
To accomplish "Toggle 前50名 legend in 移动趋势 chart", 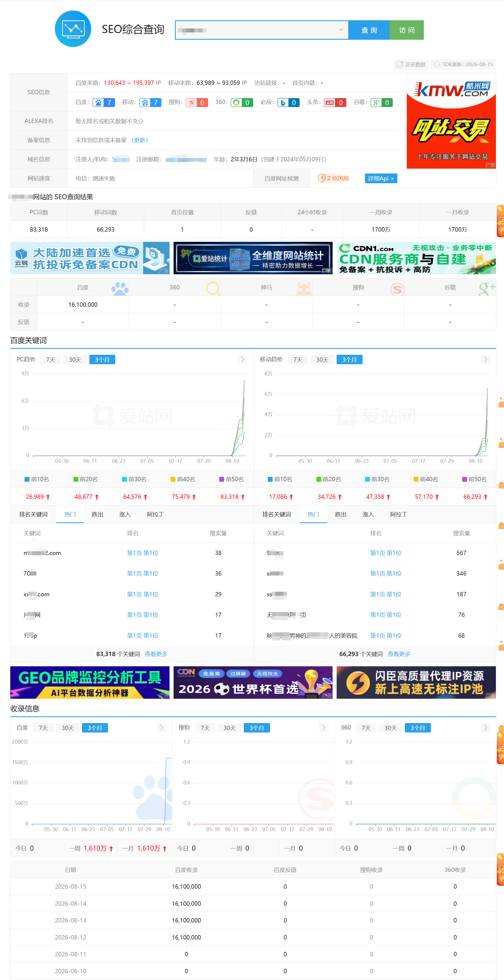I will pos(474,479).
